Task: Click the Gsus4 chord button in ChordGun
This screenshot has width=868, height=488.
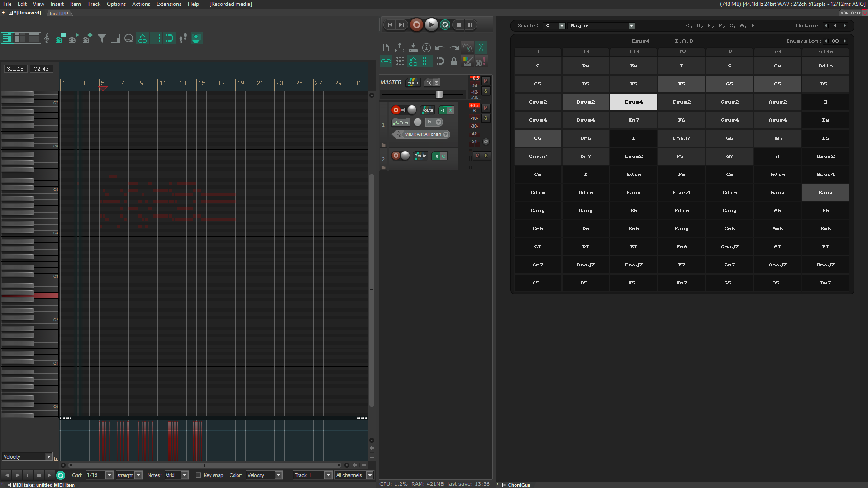Action: [x=730, y=120]
